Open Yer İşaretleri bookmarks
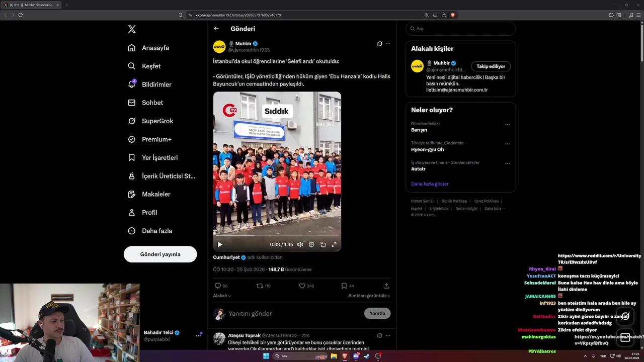Viewport: 644px width, 362px height. tap(152, 157)
